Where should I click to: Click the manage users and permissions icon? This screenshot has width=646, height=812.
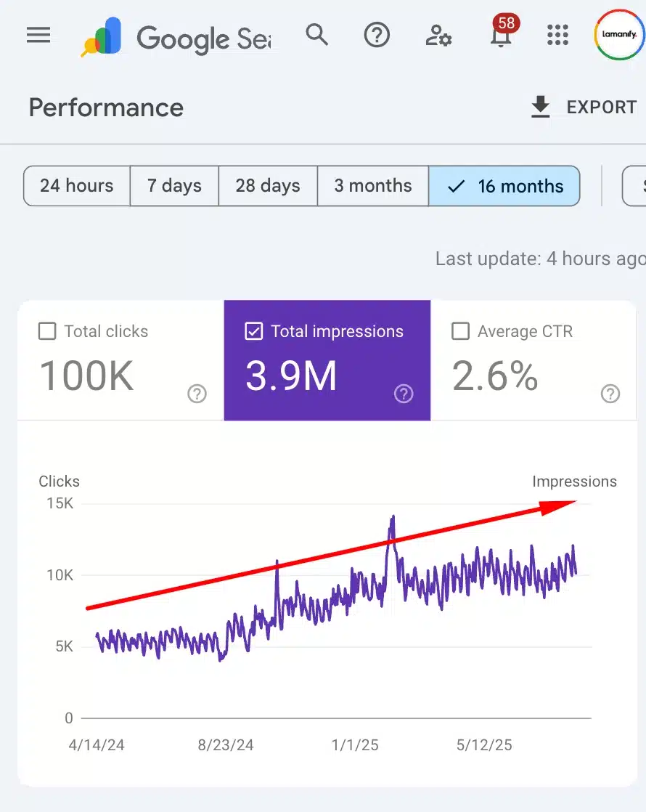[x=437, y=35]
